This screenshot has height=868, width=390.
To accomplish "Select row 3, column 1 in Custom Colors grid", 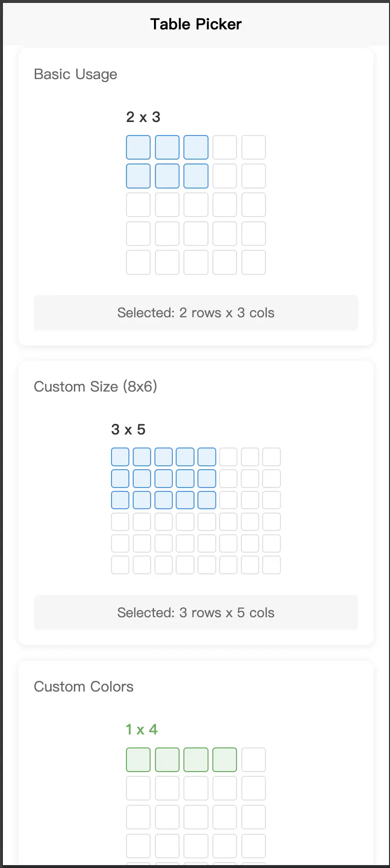I will (138, 817).
